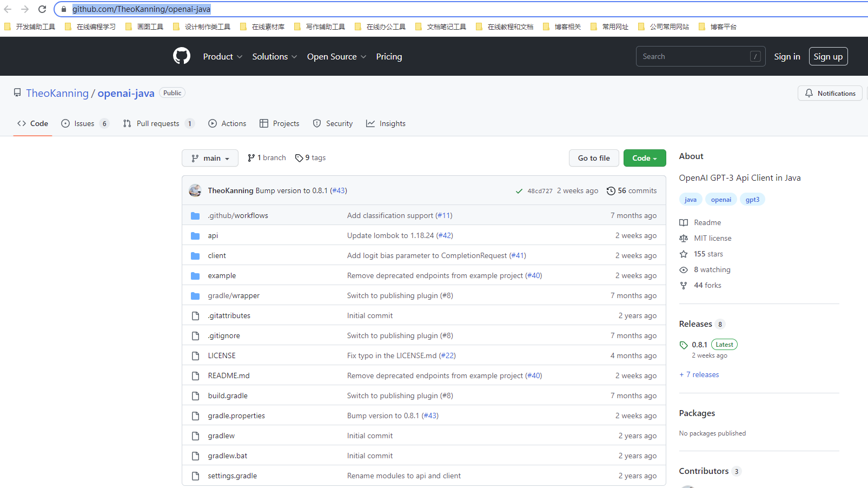Click the LICENSE file icon
868x488 pixels.
195,356
